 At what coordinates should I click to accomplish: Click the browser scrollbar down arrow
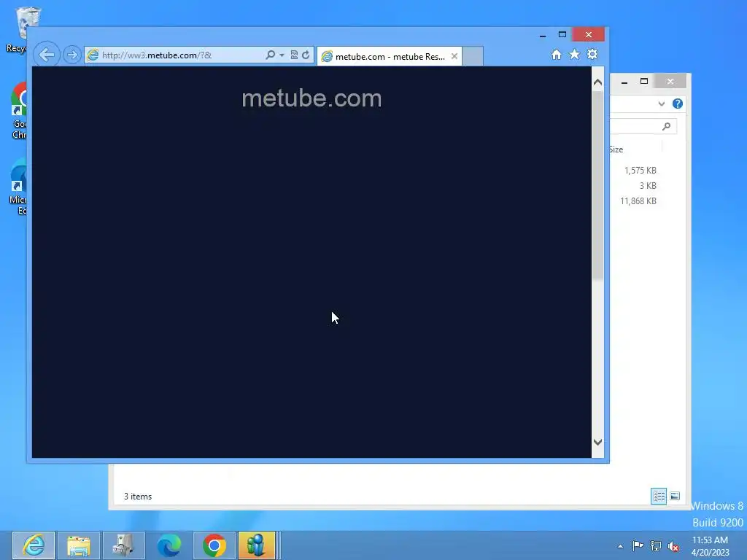click(x=597, y=442)
